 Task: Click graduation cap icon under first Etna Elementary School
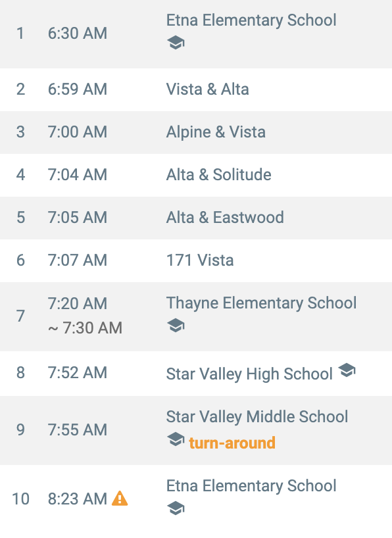click(x=176, y=43)
